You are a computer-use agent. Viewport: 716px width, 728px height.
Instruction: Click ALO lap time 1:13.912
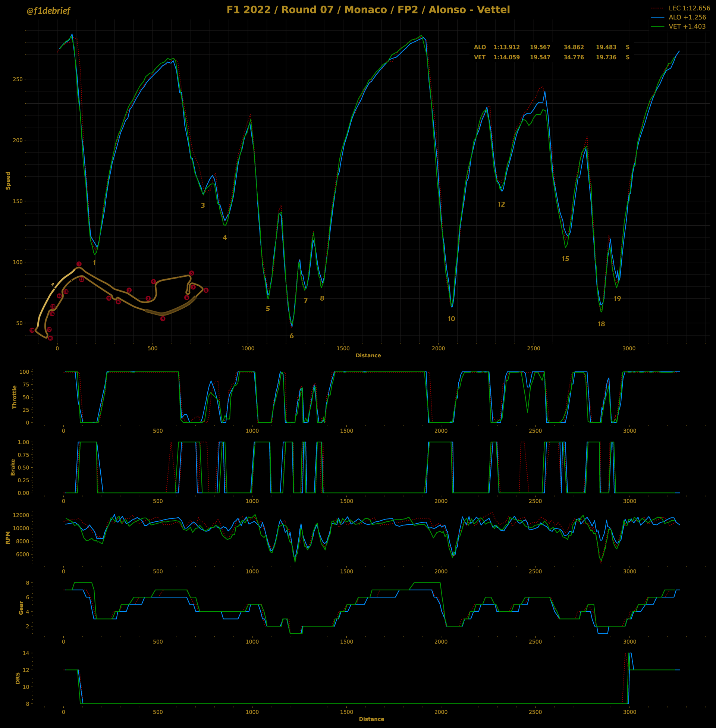506,47
